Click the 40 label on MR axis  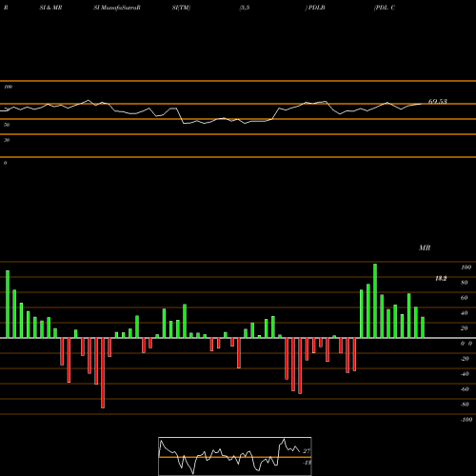(x=465, y=313)
